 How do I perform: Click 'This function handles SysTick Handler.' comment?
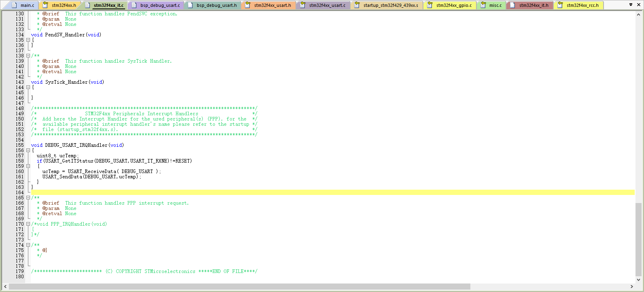coord(119,61)
